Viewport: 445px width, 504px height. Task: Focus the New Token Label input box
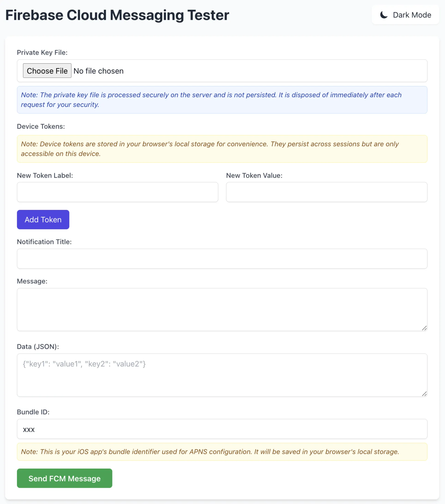(117, 192)
